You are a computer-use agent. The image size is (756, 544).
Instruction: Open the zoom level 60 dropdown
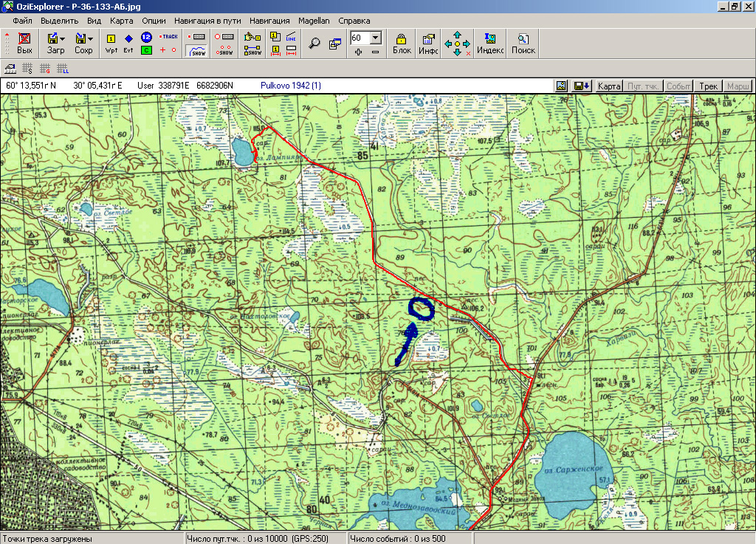pos(375,38)
